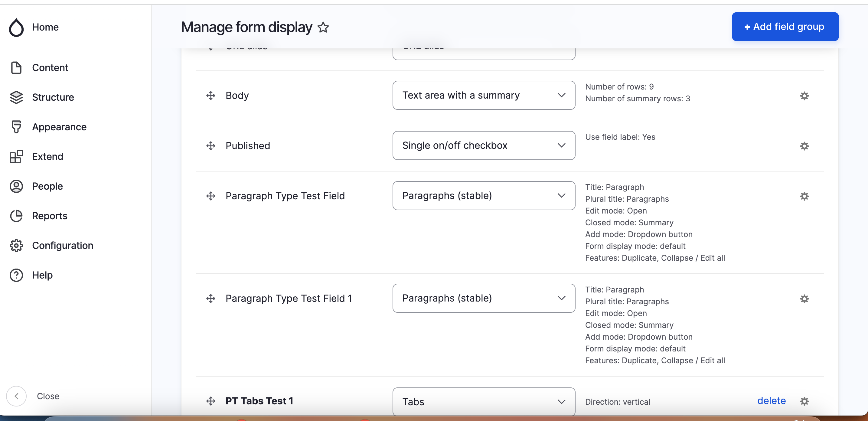Open the Extend modules icon

(16, 156)
